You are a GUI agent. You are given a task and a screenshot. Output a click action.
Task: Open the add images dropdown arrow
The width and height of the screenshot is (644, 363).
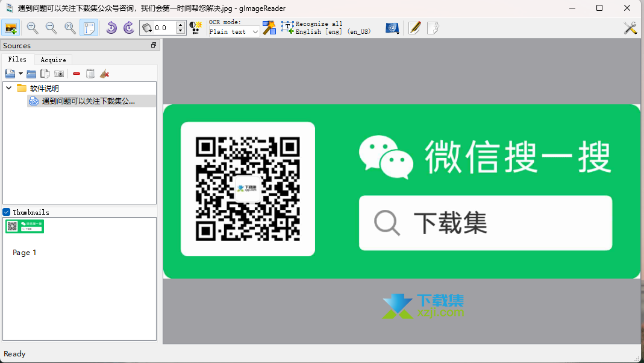point(20,74)
